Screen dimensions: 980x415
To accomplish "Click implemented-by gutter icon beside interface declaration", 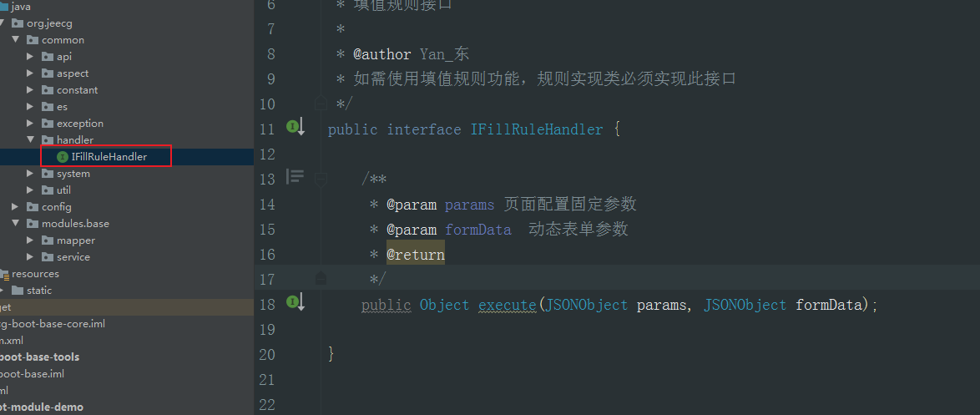I will (x=296, y=128).
